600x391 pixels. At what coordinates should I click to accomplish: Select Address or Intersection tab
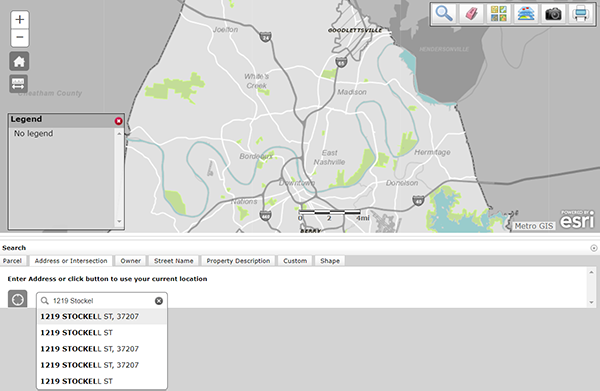71,261
